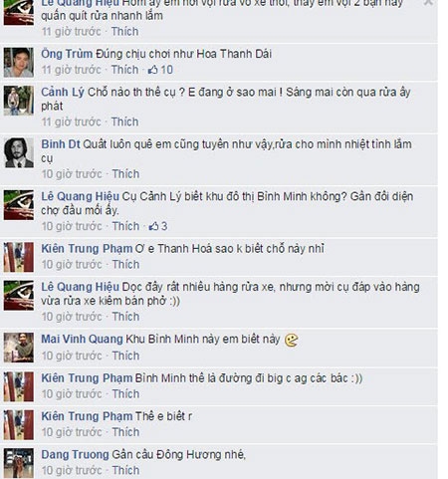Click Bình Dt's black-and-white profile photo

19,152
